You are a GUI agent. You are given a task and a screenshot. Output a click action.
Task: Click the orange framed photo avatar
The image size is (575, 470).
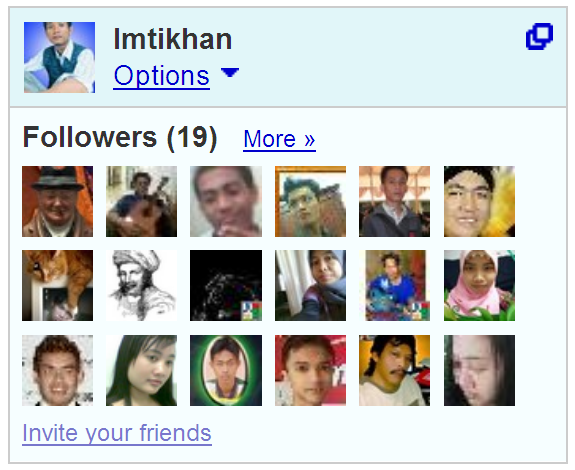311,201
